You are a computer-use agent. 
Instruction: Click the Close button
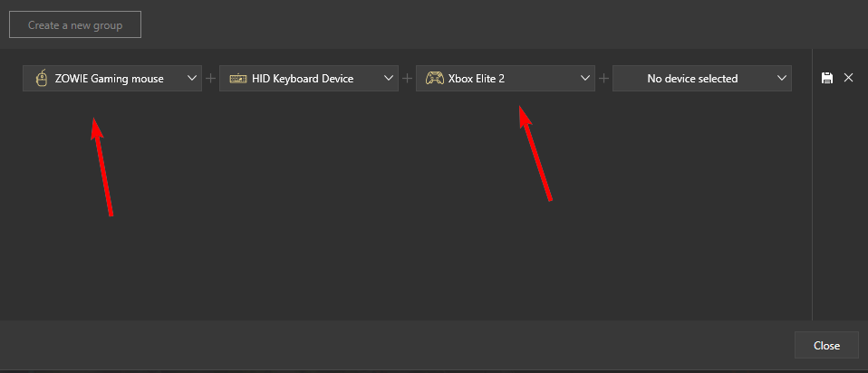(826, 345)
